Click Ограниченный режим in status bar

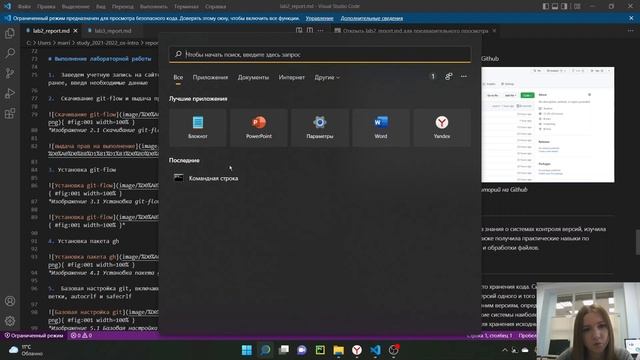pyautogui.click(x=34, y=336)
